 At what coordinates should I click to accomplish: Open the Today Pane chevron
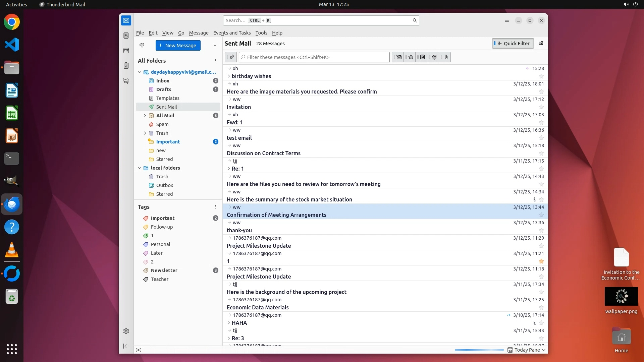pyautogui.click(x=543, y=350)
